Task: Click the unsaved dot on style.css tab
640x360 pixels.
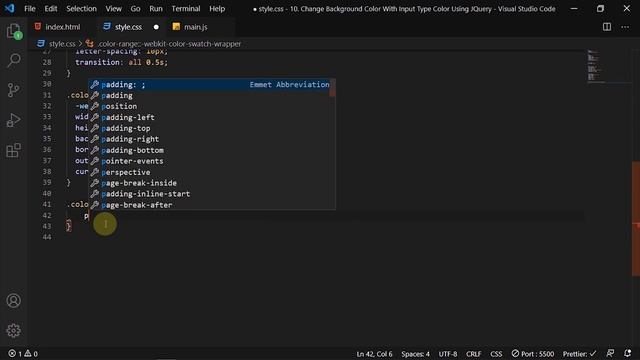Action: [x=156, y=27]
